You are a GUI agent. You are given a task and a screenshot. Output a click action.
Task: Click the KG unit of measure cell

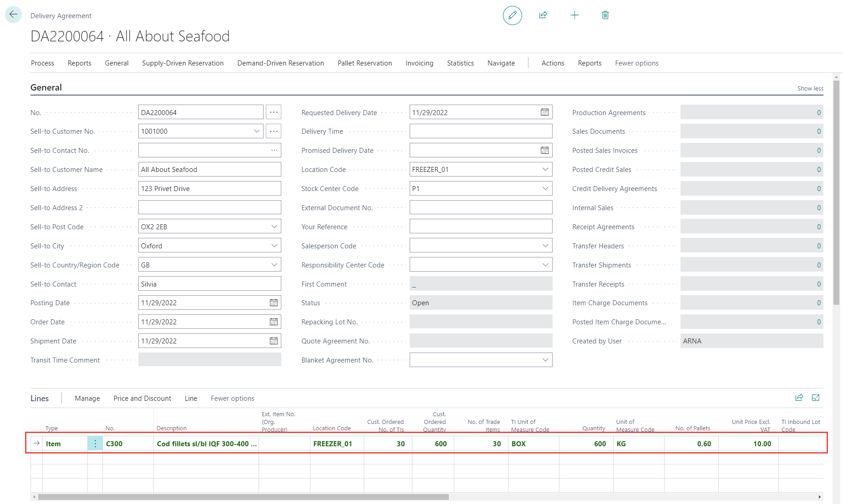pyautogui.click(x=639, y=444)
